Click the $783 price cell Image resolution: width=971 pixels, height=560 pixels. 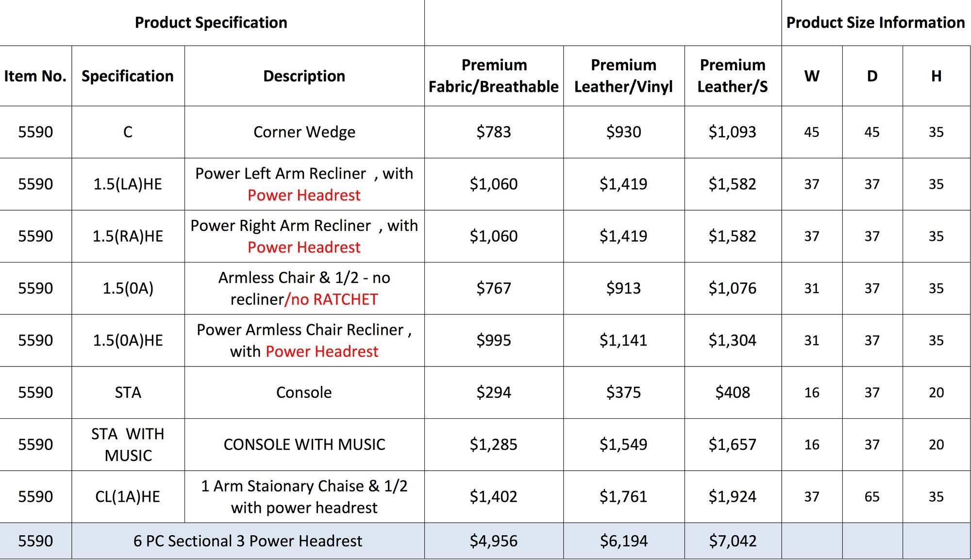[494, 132]
